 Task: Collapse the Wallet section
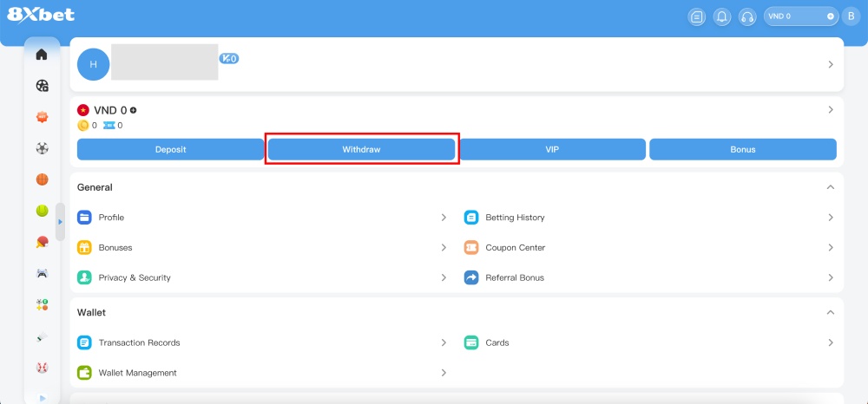point(831,312)
